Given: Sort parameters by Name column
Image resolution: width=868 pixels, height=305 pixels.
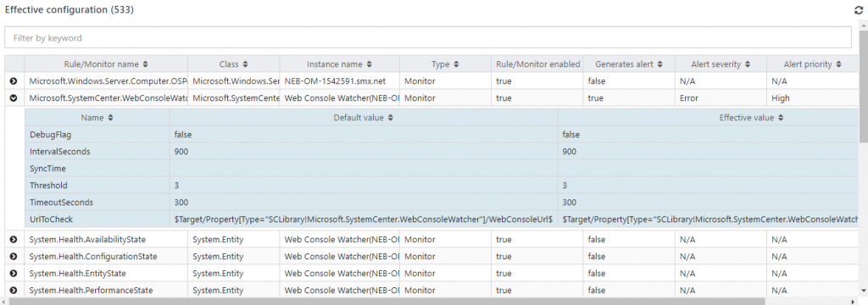Looking at the screenshot, I should (97, 118).
